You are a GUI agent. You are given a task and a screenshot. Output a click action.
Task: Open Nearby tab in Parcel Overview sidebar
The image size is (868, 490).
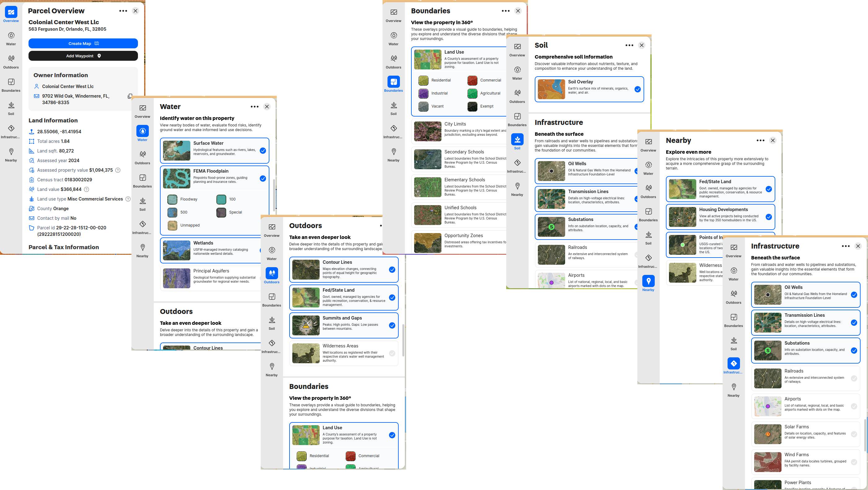[11, 155]
